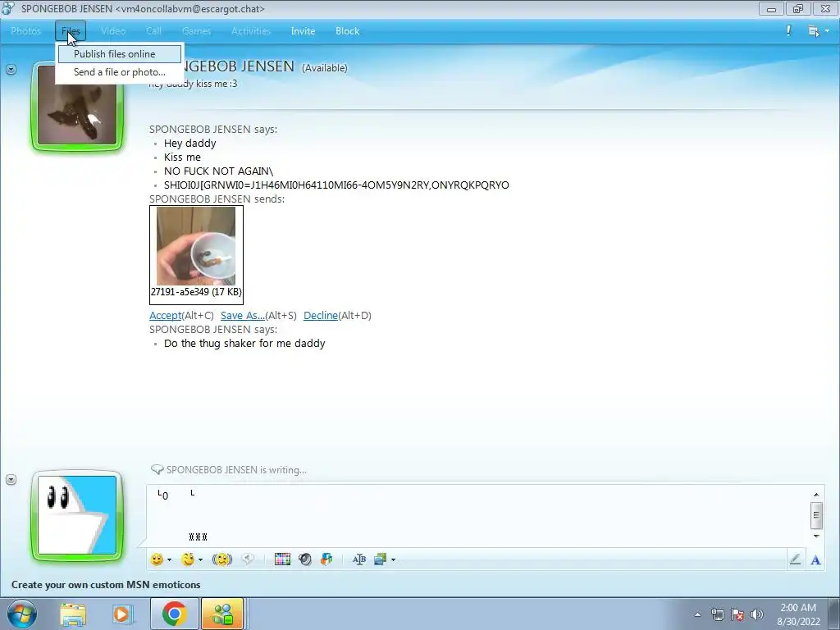Click Save As... for the incoming file
The height and width of the screenshot is (630, 840).
[x=243, y=316]
